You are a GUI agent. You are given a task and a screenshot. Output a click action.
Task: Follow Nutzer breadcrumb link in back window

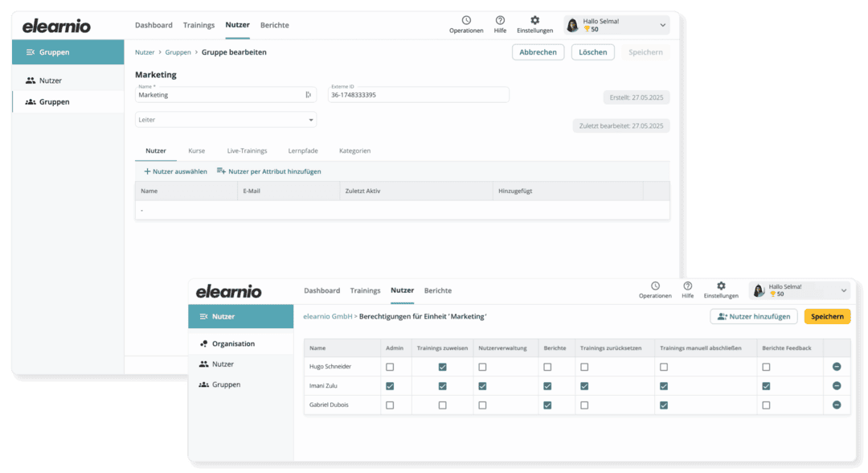click(x=145, y=52)
